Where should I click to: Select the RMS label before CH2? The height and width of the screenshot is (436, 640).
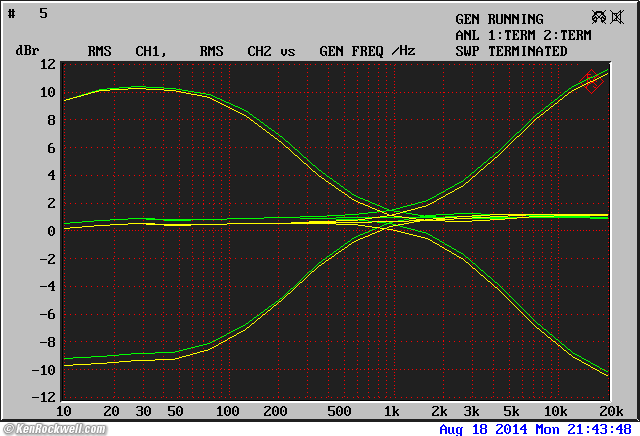click(211, 51)
